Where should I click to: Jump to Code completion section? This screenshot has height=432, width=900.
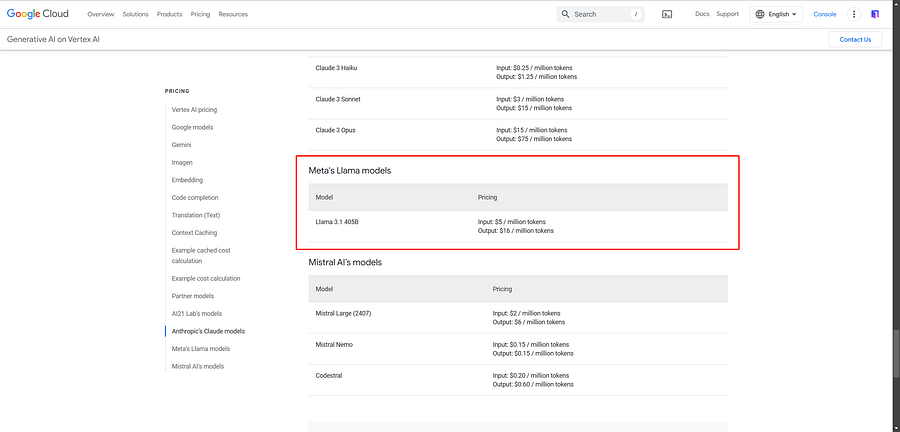pos(195,197)
